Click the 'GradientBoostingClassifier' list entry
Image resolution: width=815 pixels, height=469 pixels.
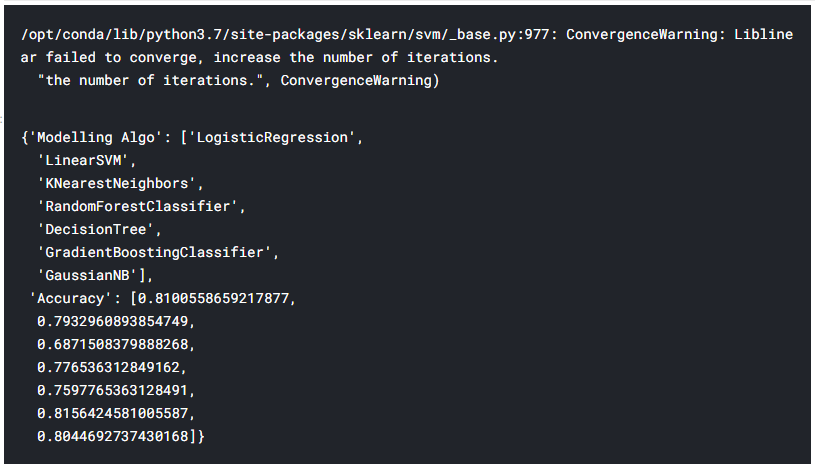154,252
